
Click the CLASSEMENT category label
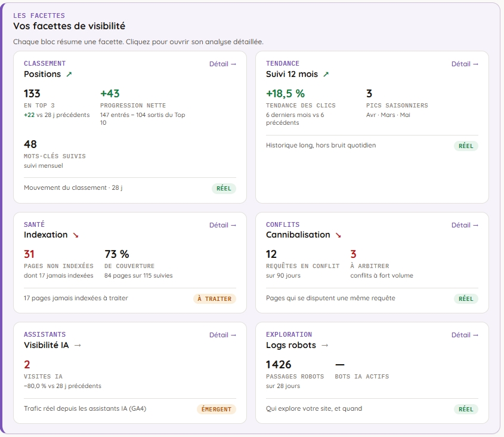click(45, 63)
